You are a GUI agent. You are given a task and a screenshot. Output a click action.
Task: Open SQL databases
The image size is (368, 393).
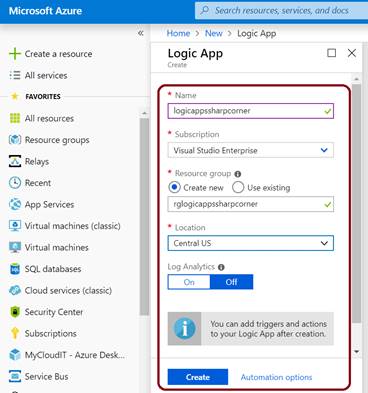click(53, 269)
